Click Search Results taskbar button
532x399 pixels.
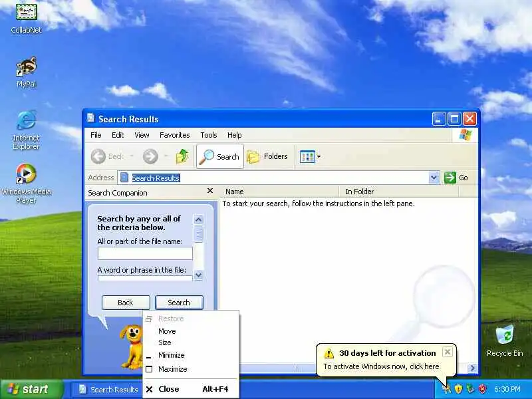coord(107,390)
